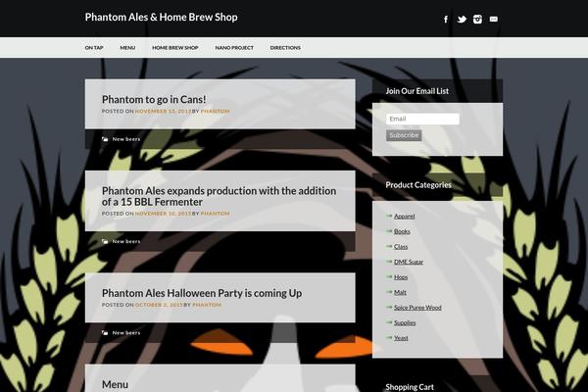
Task: Click the arrow icon beside Spice Puree Wood
Action: (x=389, y=307)
